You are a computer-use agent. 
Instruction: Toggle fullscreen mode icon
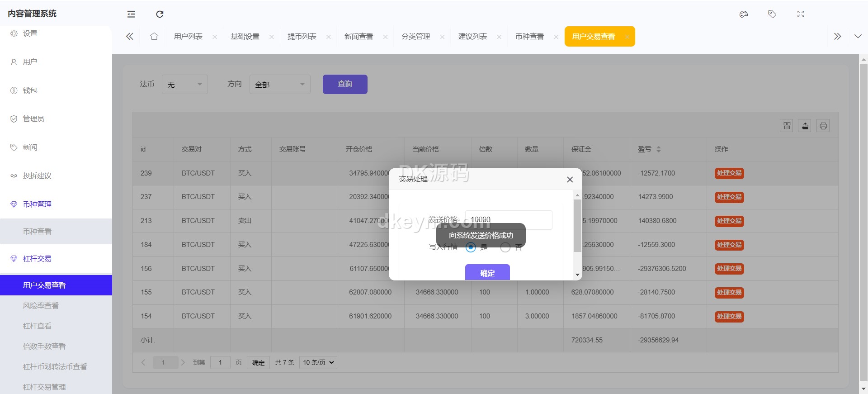click(x=800, y=14)
